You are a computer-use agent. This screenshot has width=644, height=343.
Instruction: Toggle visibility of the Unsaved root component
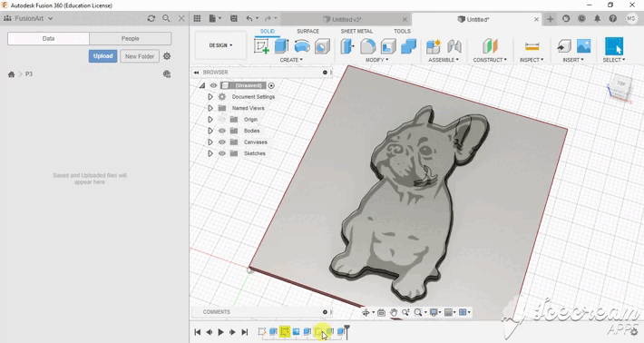point(213,85)
